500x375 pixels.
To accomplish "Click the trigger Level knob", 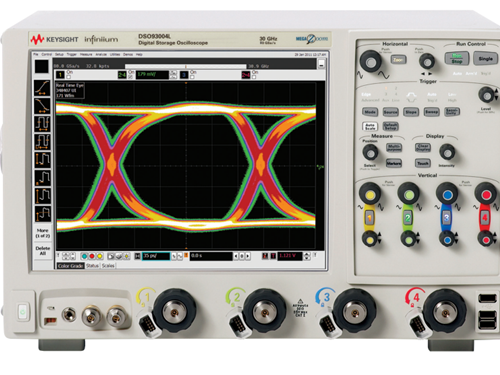I will (x=487, y=95).
